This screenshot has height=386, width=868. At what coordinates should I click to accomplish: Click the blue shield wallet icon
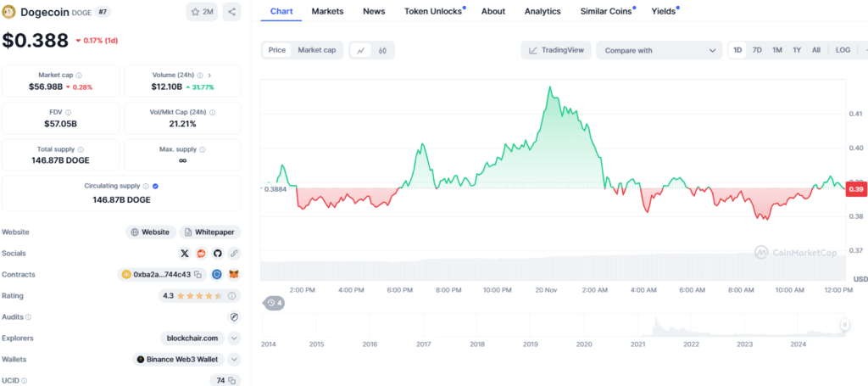[x=217, y=274]
